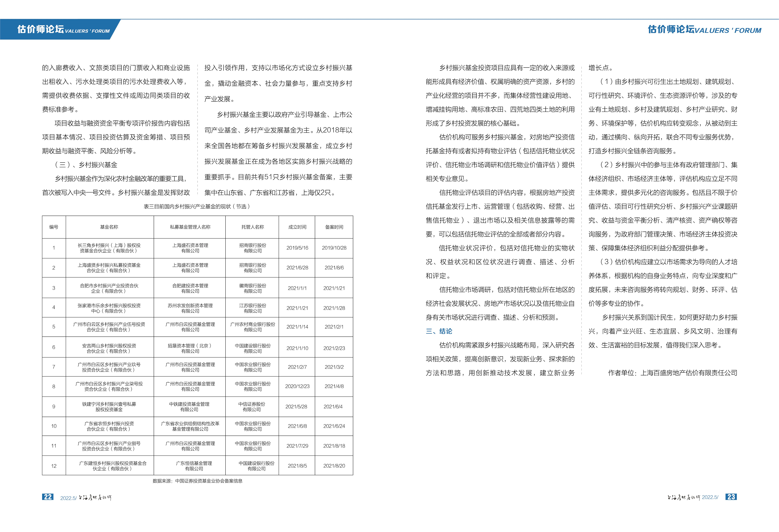Image resolution: width=779 pixels, height=532 pixels.
Task: Click the 托管人名称 column header
Action: tap(252, 227)
